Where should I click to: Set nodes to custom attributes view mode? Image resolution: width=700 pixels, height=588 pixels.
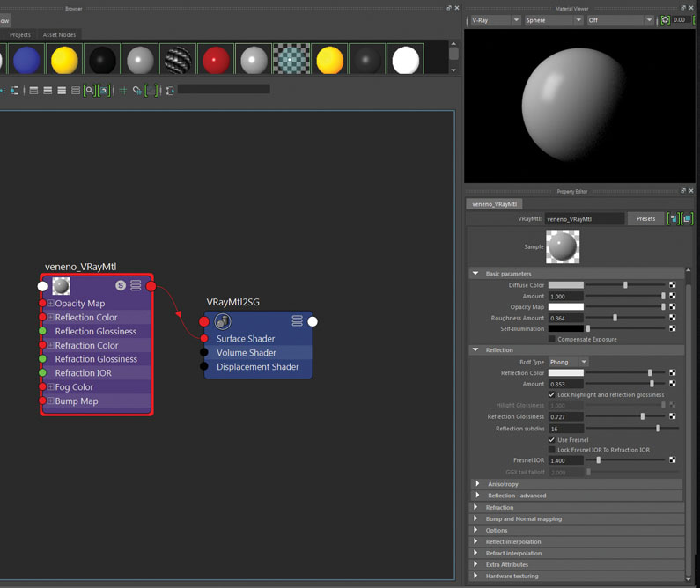pyautogui.click(x=76, y=91)
